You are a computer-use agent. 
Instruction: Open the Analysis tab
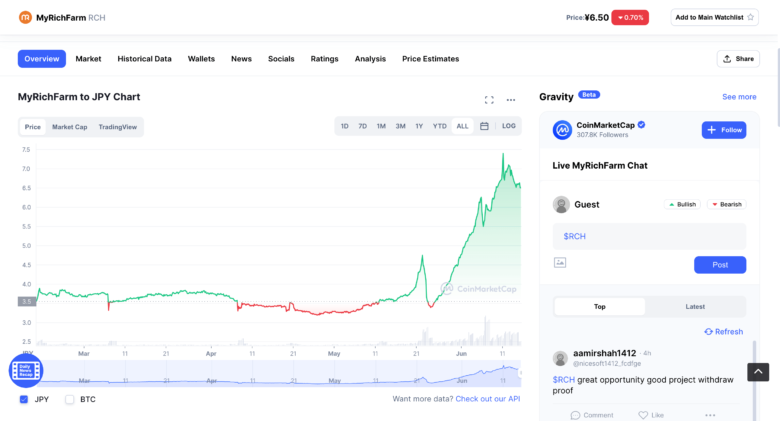[370, 59]
